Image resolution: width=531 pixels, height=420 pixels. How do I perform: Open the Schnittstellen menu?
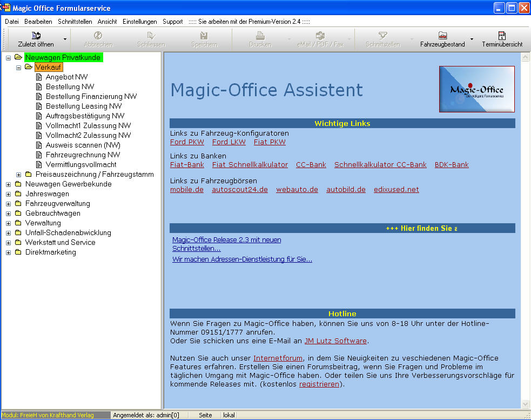[x=75, y=22]
